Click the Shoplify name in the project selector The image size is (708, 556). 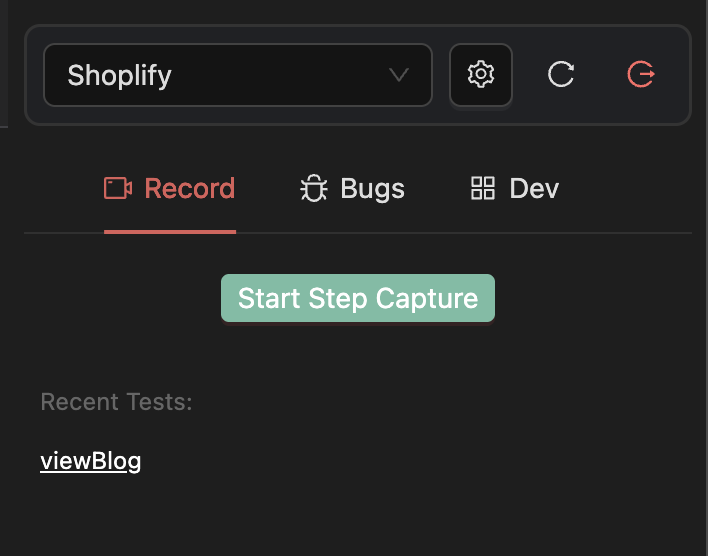point(119,75)
